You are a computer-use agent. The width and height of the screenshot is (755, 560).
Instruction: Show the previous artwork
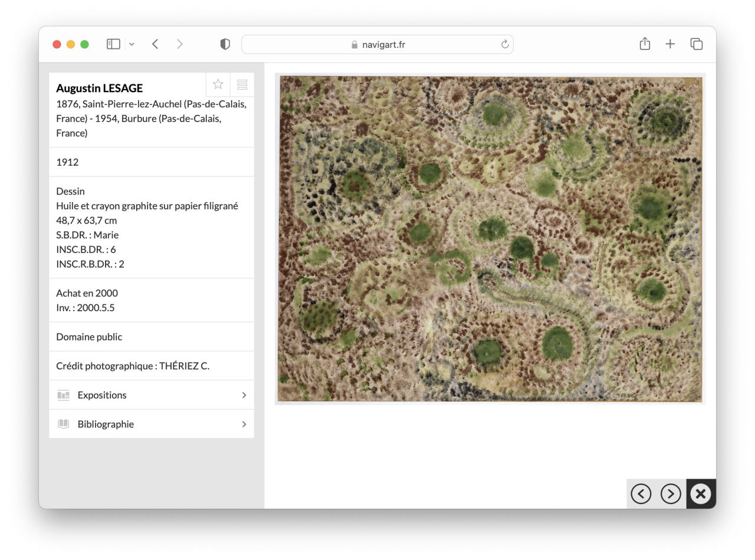641,494
